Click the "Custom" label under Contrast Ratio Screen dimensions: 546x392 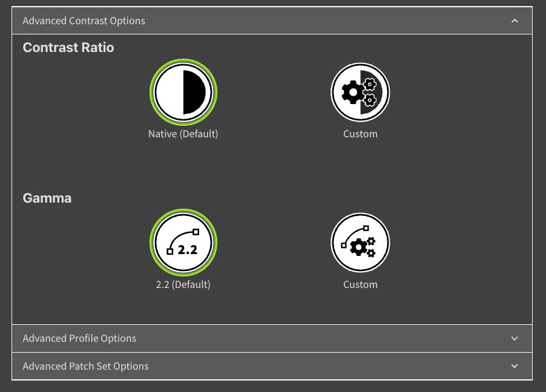pos(360,134)
